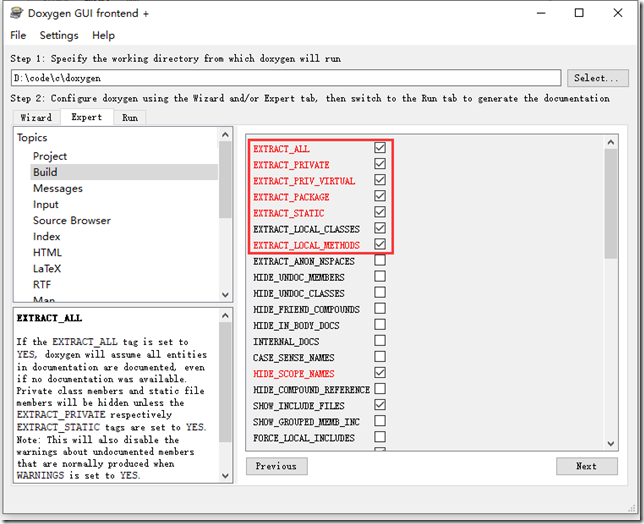Select Project in the Topics tree
The height and width of the screenshot is (524, 644).
tap(50, 156)
